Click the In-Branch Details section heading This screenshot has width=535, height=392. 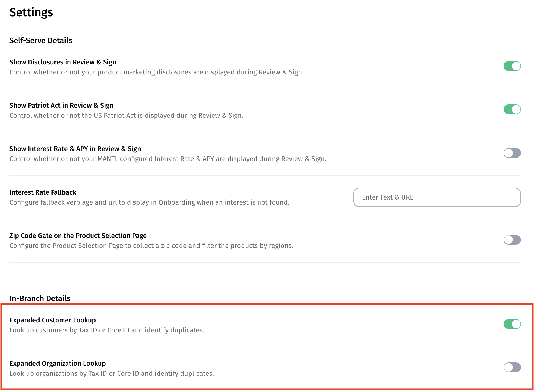point(40,298)
